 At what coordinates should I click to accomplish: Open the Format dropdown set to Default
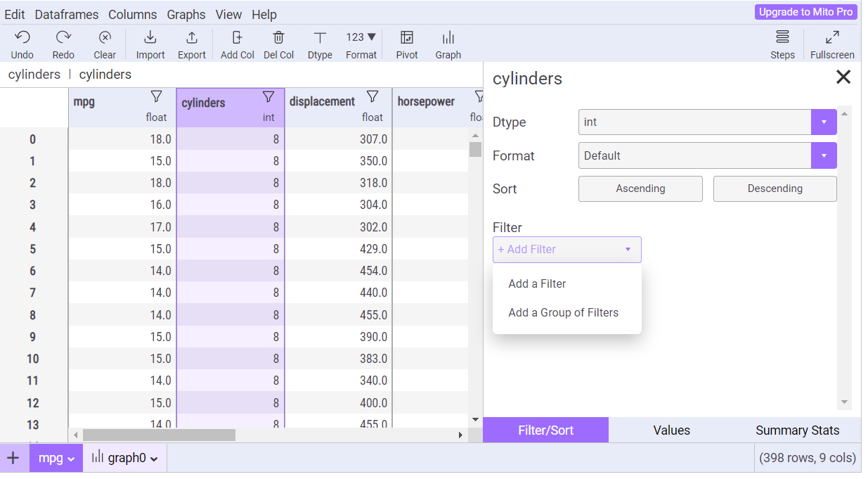(x=824, y=155)
